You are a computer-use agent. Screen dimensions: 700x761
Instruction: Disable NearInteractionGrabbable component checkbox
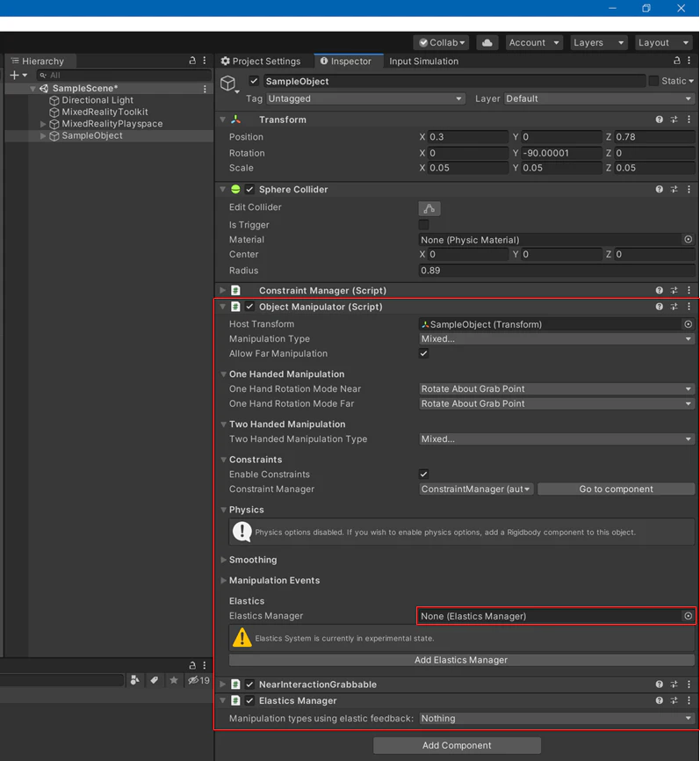pyautogui.click(x=249, y=685)
